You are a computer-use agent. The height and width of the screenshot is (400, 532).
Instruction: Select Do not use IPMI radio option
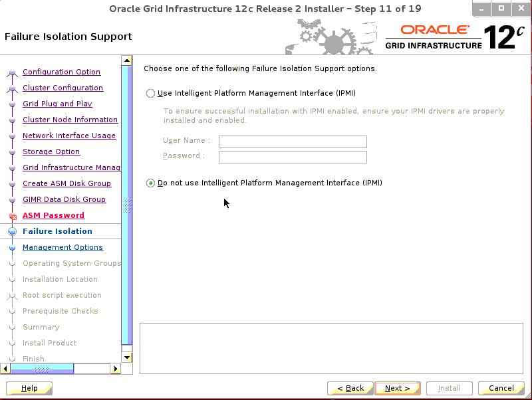pyautogui.click(x=150, y=183)
